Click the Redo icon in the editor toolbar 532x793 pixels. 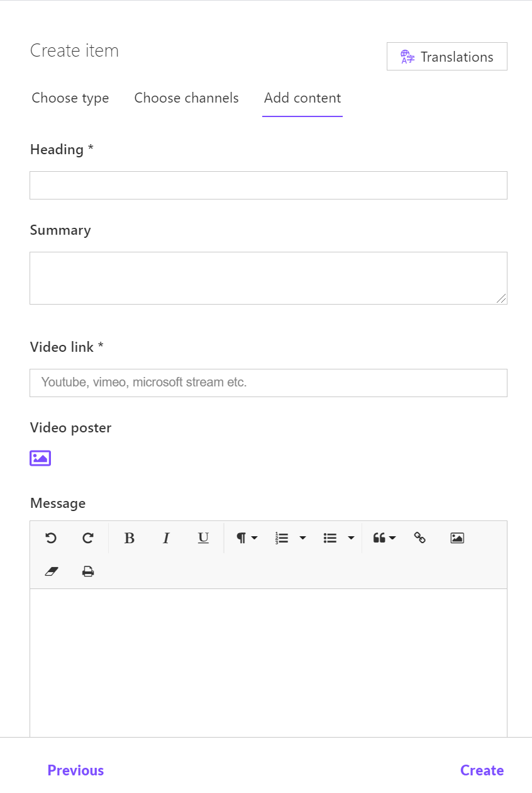(88, 538)
